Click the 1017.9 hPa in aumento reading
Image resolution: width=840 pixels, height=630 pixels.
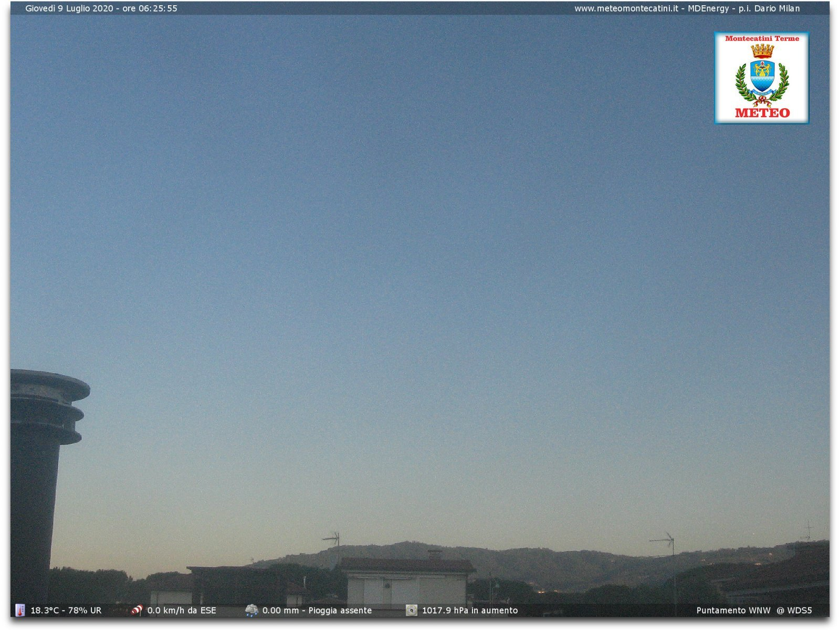(470, 611)
